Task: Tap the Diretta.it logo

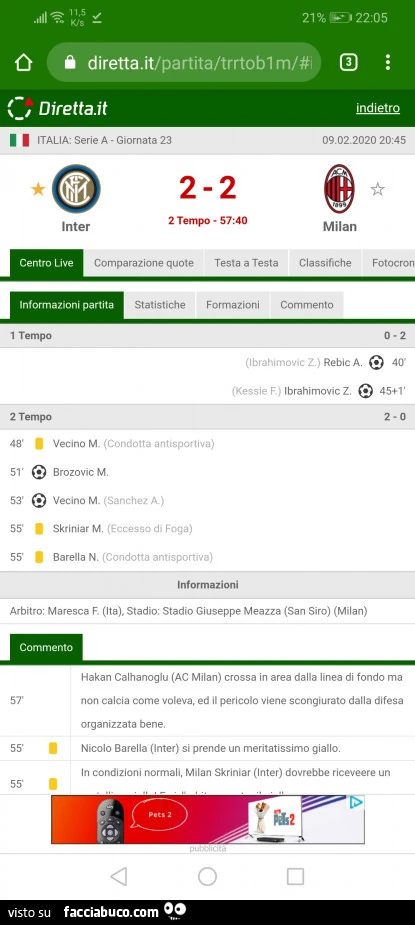Action: (57, 108)
